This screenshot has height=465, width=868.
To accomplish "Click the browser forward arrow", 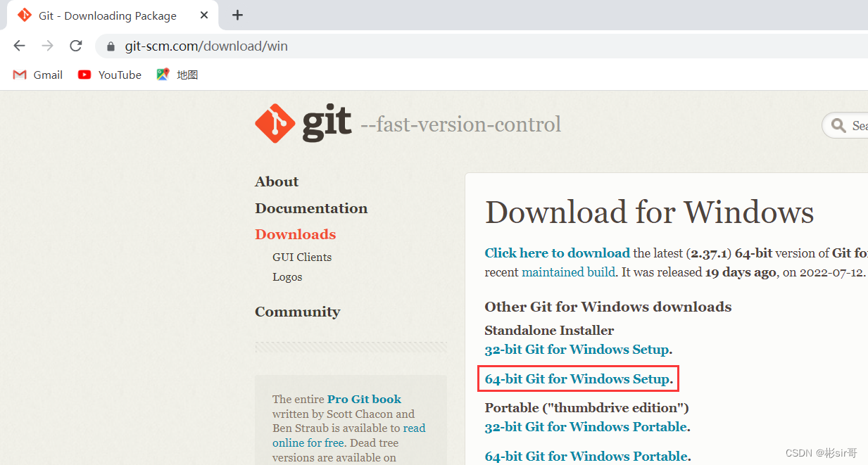I will tap(46, 45).
